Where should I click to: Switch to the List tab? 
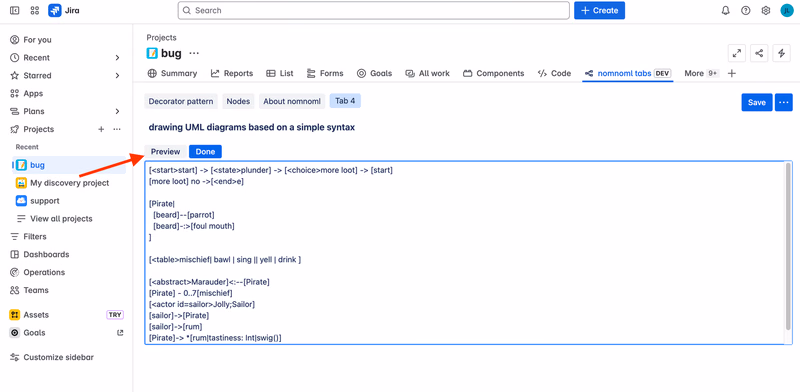pos(280,74)
